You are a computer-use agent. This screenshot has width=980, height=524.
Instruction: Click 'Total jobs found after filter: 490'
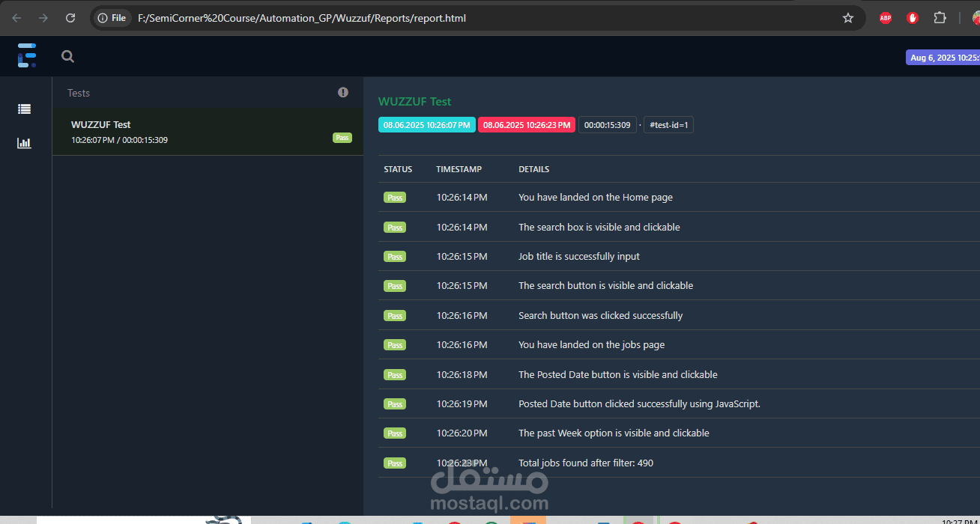pos(586,463)
